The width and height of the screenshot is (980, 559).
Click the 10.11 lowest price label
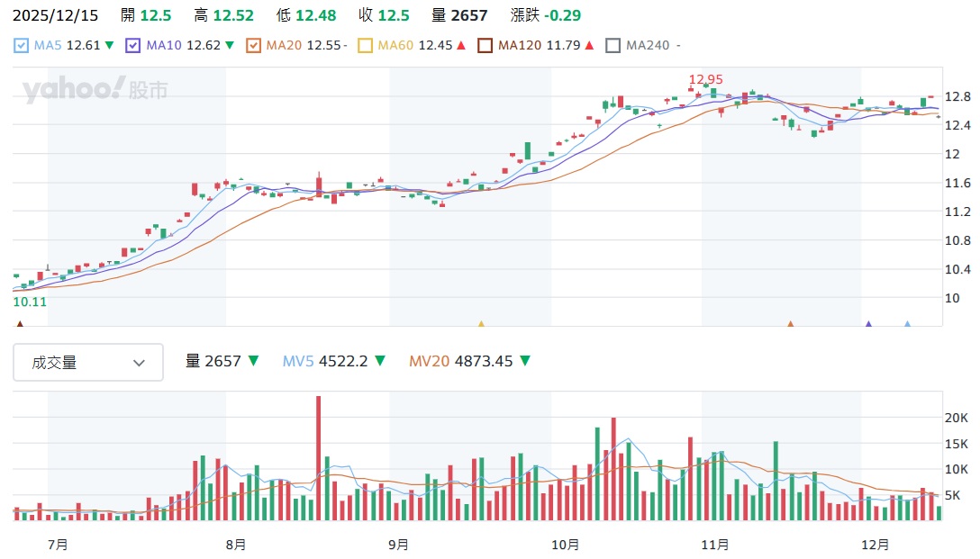coord(30,302)
